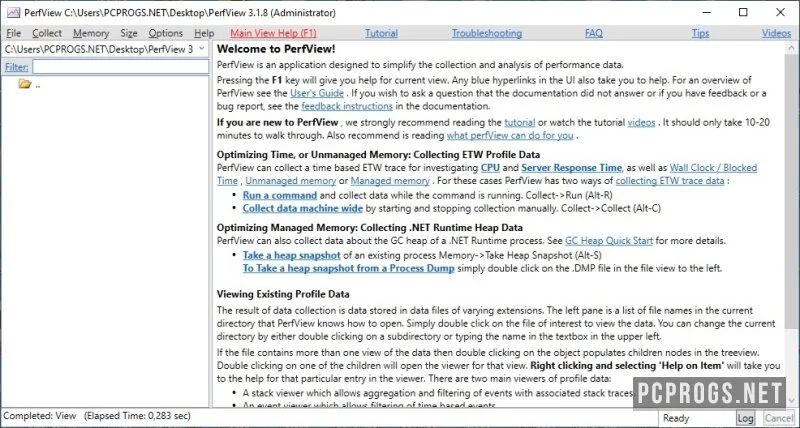Open the Videos link in top bar

776,33
